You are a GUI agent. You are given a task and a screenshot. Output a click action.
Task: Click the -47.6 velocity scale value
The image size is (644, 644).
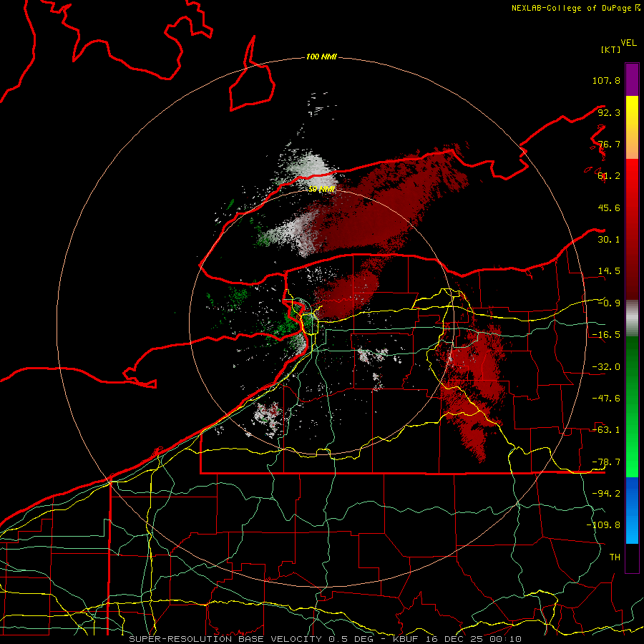606,399
